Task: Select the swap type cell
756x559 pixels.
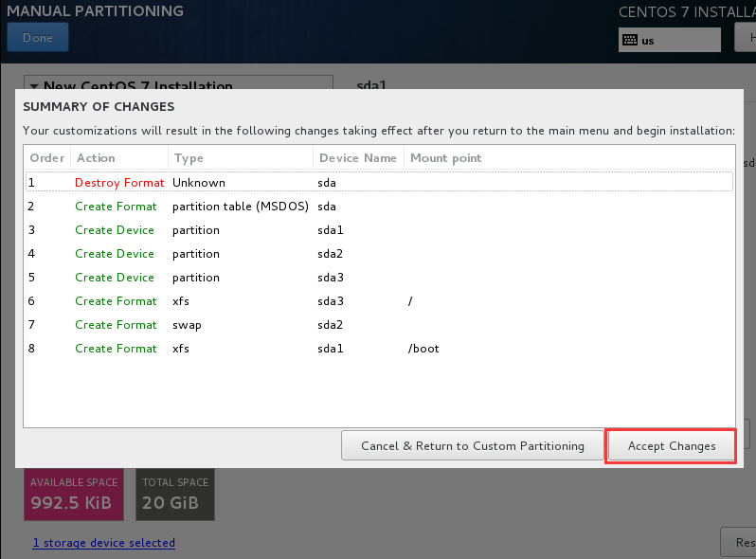Action: tap(187, 325)
